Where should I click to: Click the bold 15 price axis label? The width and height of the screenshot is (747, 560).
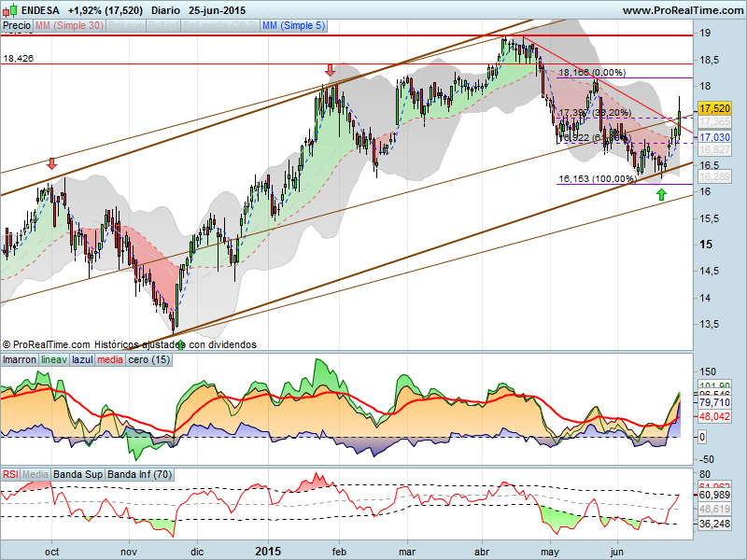click(x=706, y=245)
